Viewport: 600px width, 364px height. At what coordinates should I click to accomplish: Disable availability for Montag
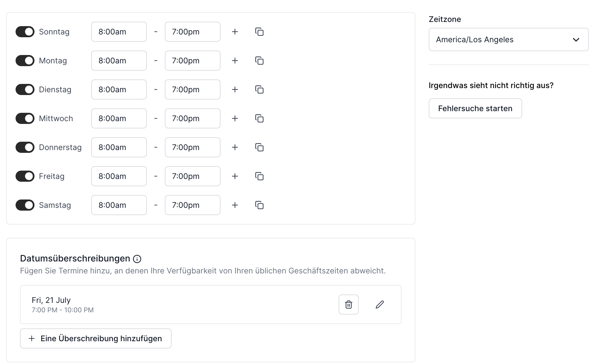tap(25, 61)
